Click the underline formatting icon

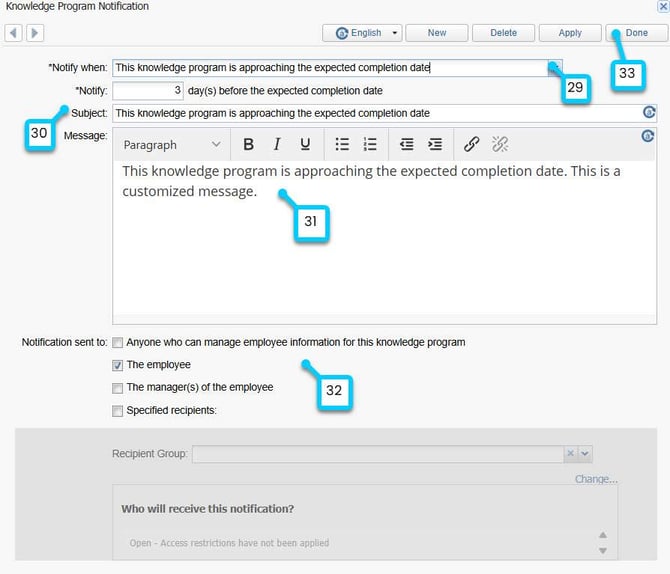point(305,145)
